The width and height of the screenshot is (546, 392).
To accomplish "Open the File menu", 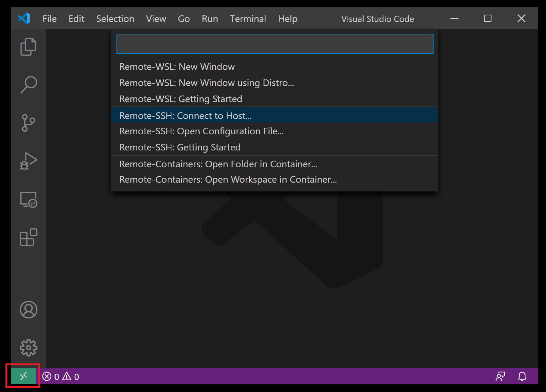I will [x=49, y=19].
